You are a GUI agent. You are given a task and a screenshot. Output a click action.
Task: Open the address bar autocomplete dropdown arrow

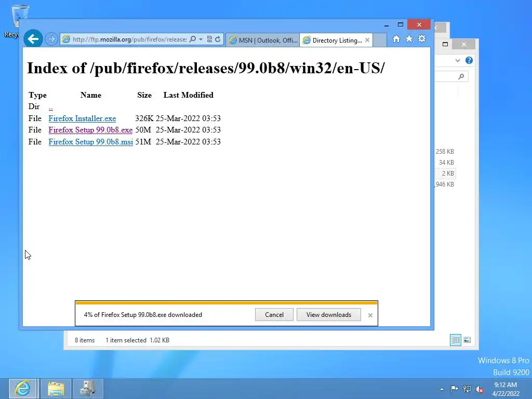201,39
